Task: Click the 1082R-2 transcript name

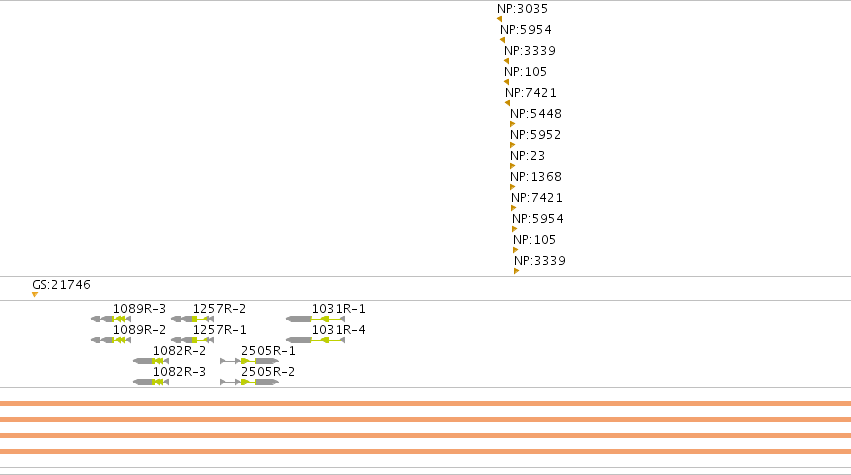Action: pos(180,351)
